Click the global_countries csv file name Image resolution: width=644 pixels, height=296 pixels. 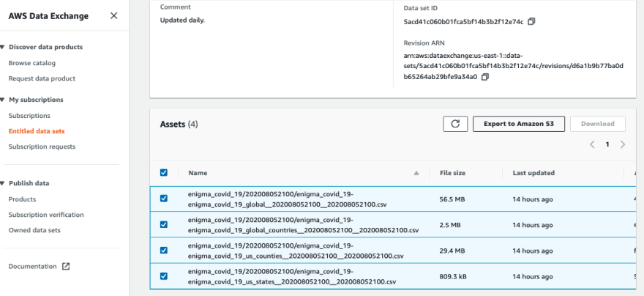coord(304,225)
